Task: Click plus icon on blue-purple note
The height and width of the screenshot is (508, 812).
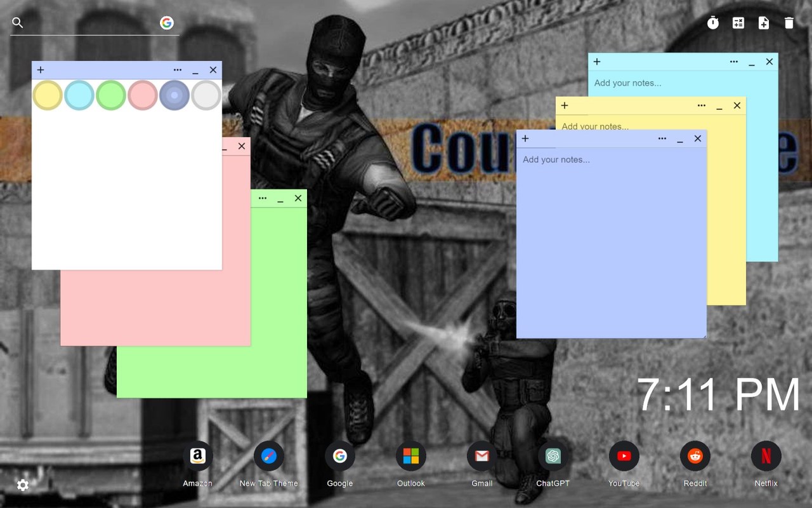Action: point(525,138)
